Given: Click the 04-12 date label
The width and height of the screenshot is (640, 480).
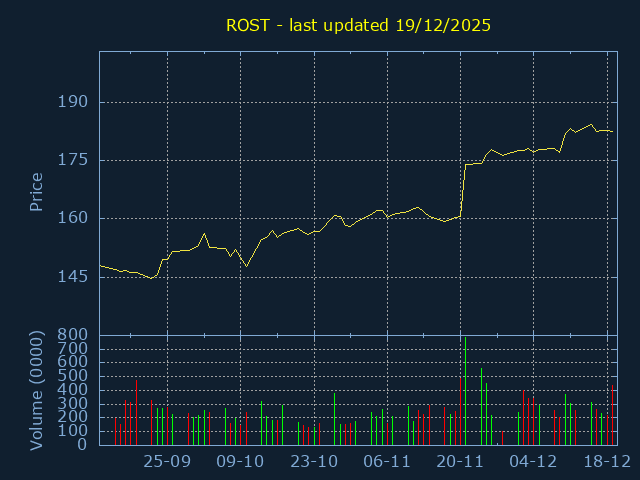Looking at the screenshot, I should coord(533,462).
